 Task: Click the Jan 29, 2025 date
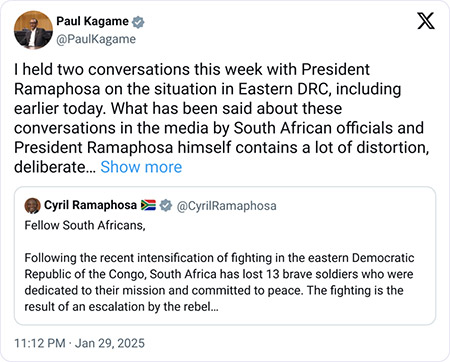pyautogui.click(x=110, y=343)
